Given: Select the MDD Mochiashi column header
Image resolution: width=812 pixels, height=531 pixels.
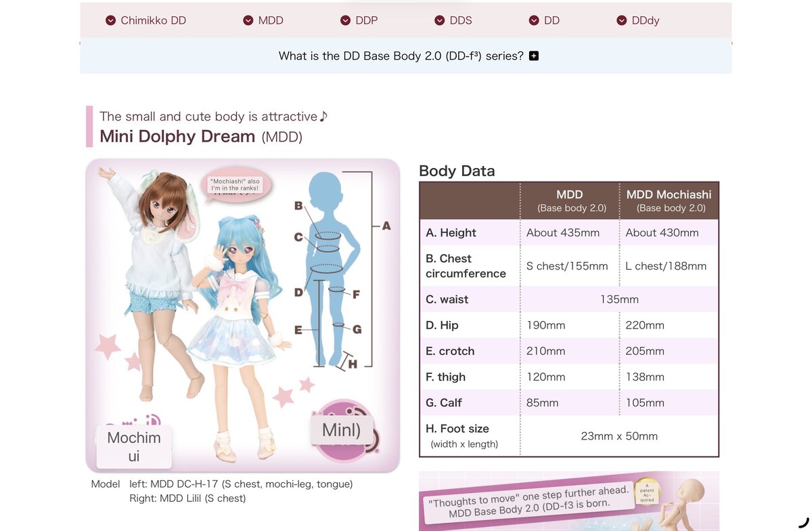Looking at the screenshot, I should click(669, 201).
